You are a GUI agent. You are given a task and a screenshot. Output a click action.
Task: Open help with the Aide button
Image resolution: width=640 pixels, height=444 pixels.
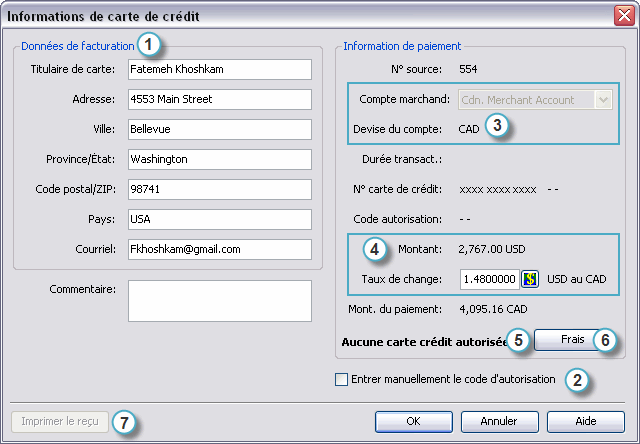[x=585, y=421]
